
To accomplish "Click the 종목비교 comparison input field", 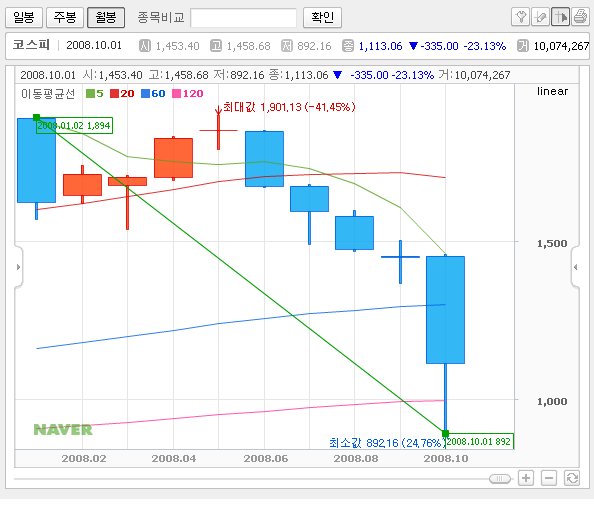I will tap(243, 18).
